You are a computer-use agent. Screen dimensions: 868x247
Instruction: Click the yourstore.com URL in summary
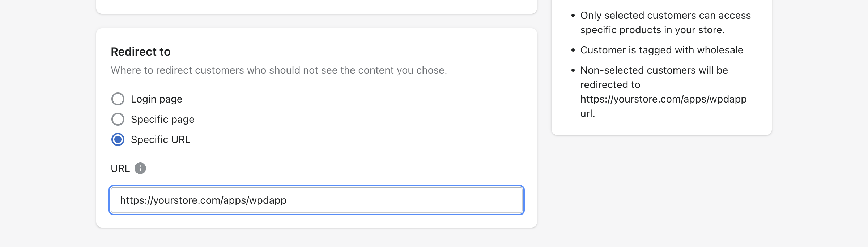click(x=663, y=99)
